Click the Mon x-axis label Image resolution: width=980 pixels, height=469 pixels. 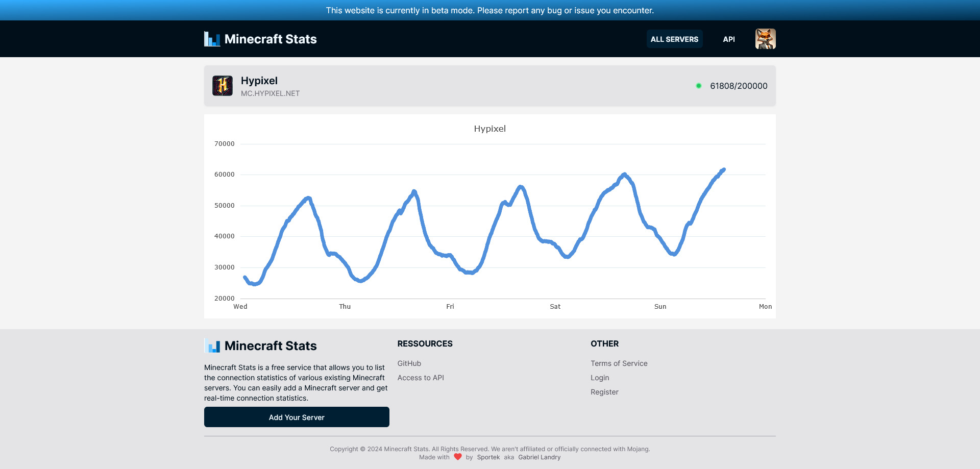pos(766,307)
